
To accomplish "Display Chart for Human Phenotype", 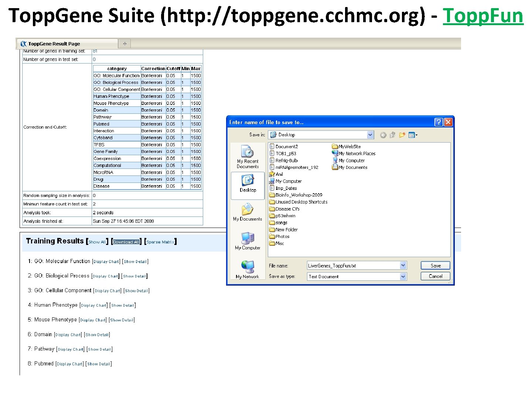I will point(94,306).
